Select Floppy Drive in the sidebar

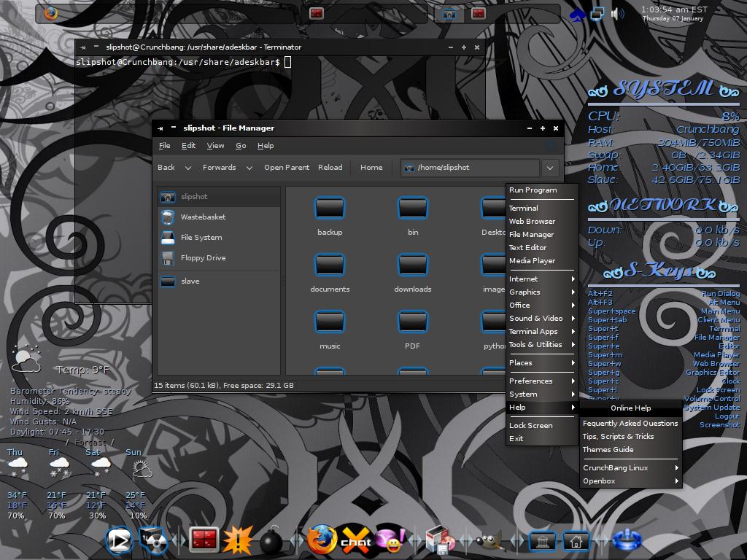tap(219, 257)
